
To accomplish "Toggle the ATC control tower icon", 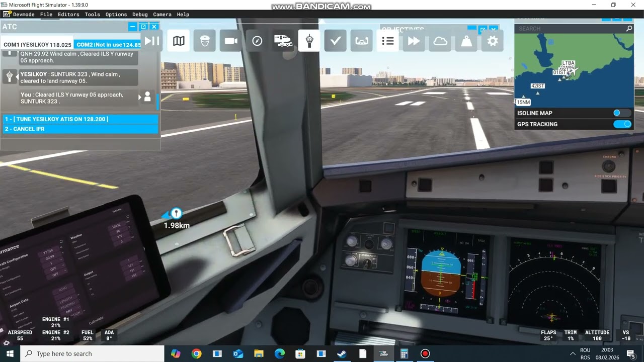I will 309,41.
